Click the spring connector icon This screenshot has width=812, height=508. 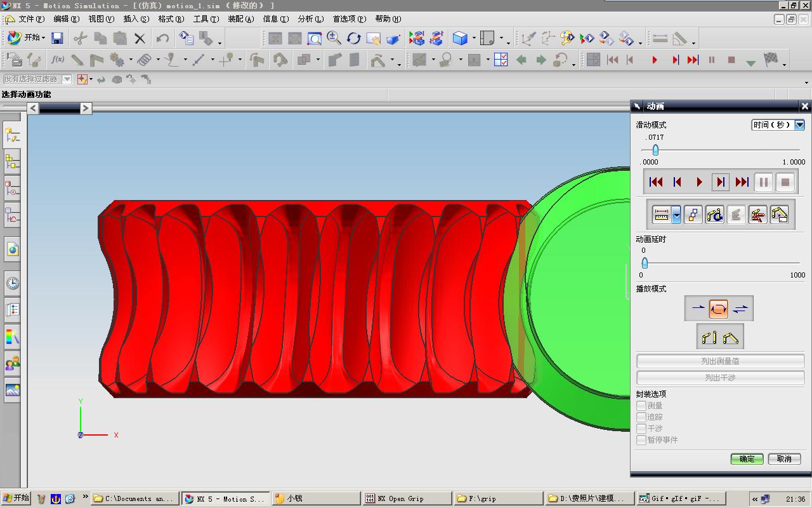[144, 60]
